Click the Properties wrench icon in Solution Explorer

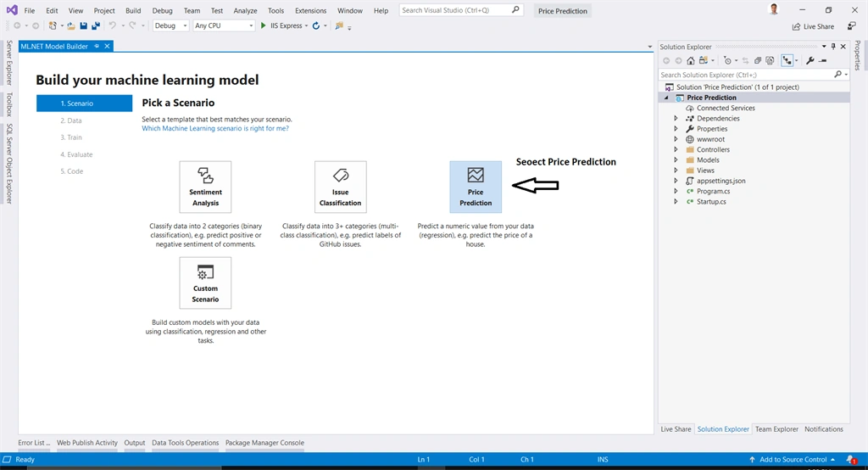(x=810, y=60)
